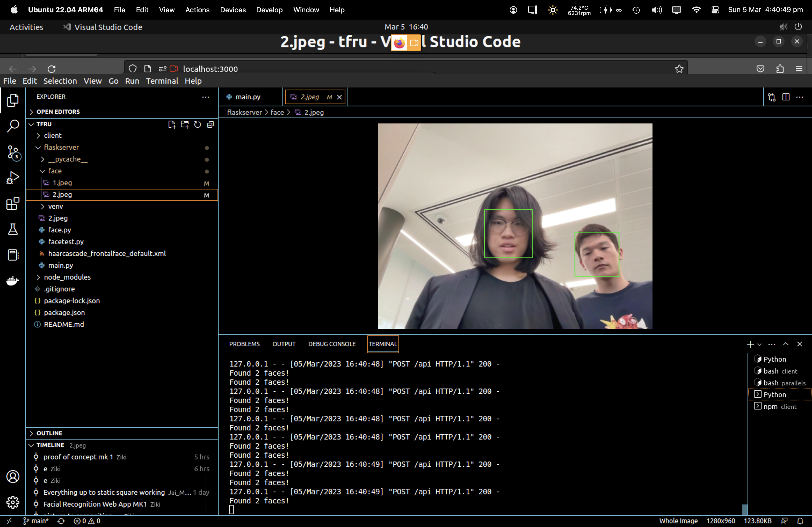Open the new terminal launch profile dropdown

pyautogui.click(x=759, y=344)
